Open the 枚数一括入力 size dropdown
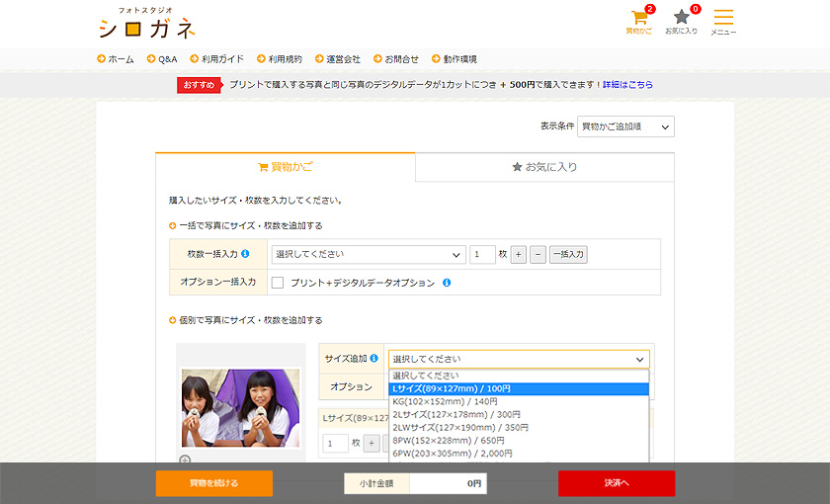 click(x=369, y=255)
